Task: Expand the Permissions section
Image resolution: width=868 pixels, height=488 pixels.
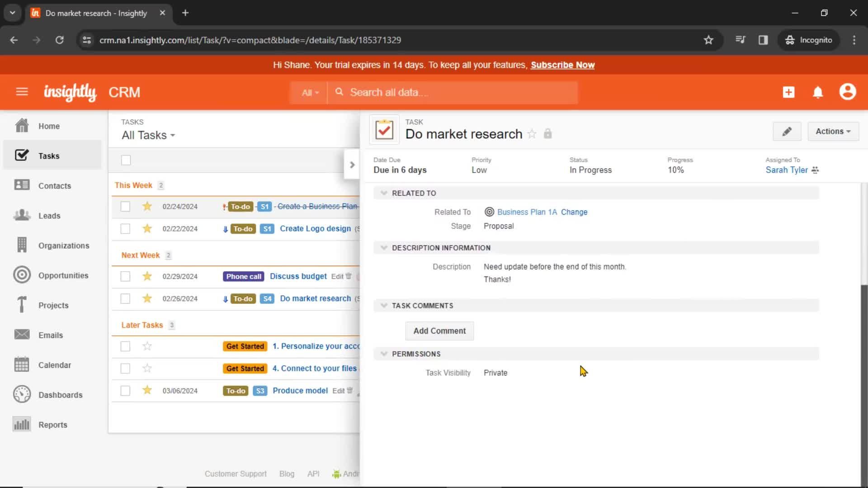Action: [x=384, y=354]
